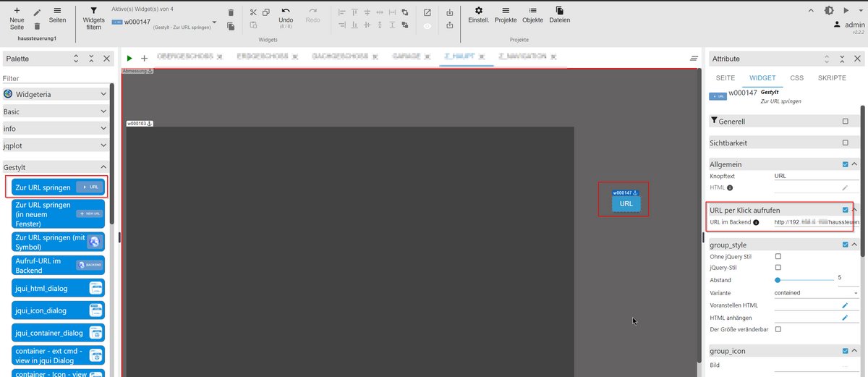Open the Widgets filtern filter
Screen dimensions: 868x377
point(93,19)
